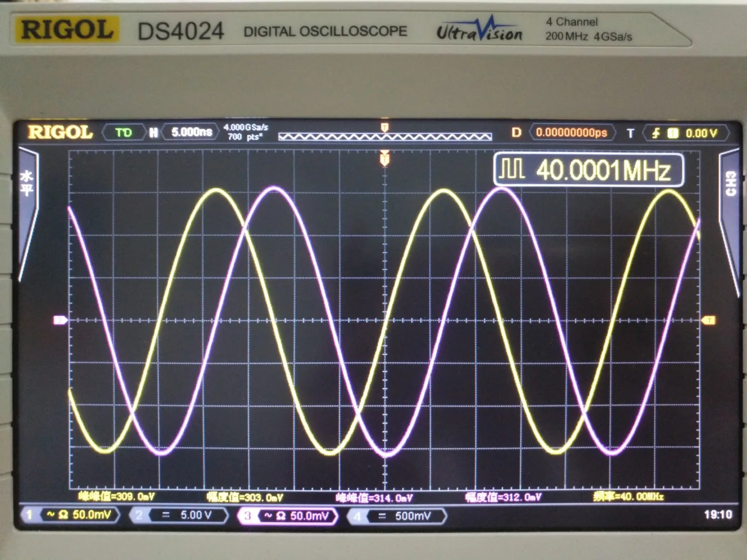This screenshot has height=560, width=747.
Task: Click the 40.0001MHz frequency counter box
Action: (x=588, y=170)
